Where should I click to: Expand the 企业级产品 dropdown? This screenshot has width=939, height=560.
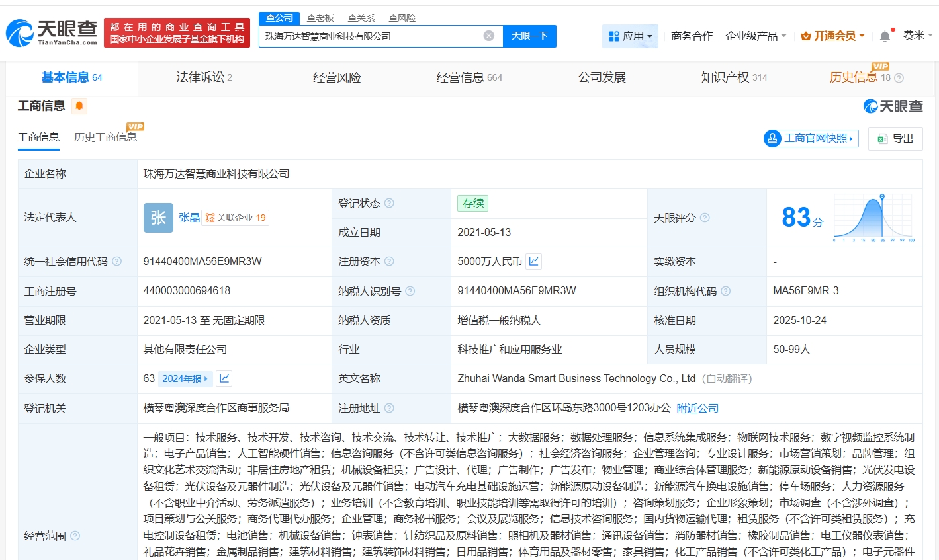click(x=756, y=36)
